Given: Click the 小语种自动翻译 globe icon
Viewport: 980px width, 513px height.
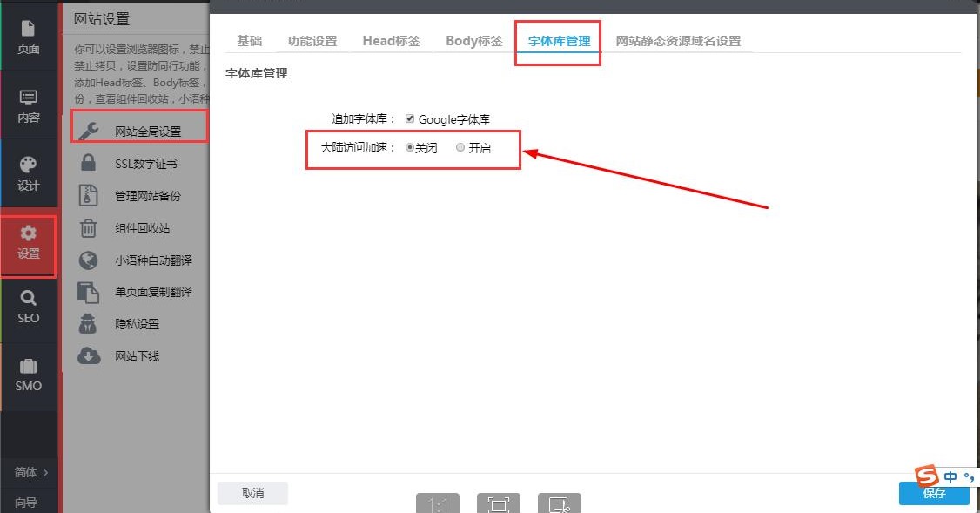Looking at the screenshot, I should (89, 260).
